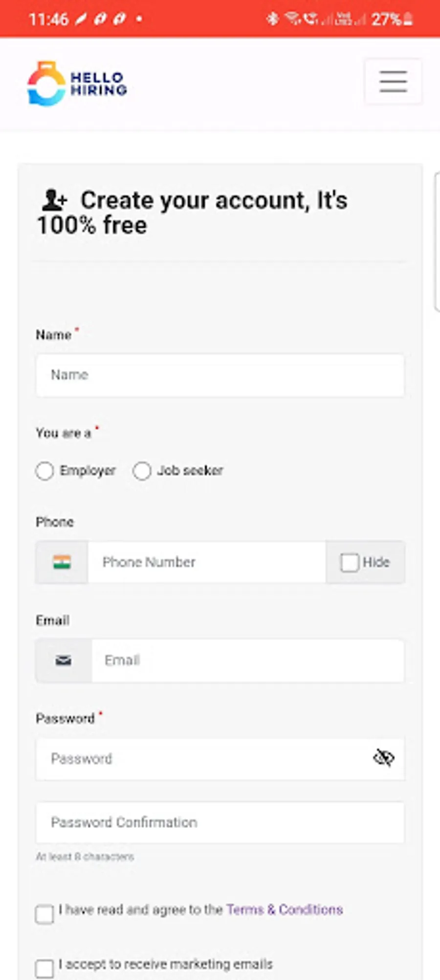Select the Employer radio option

[44, 471]
